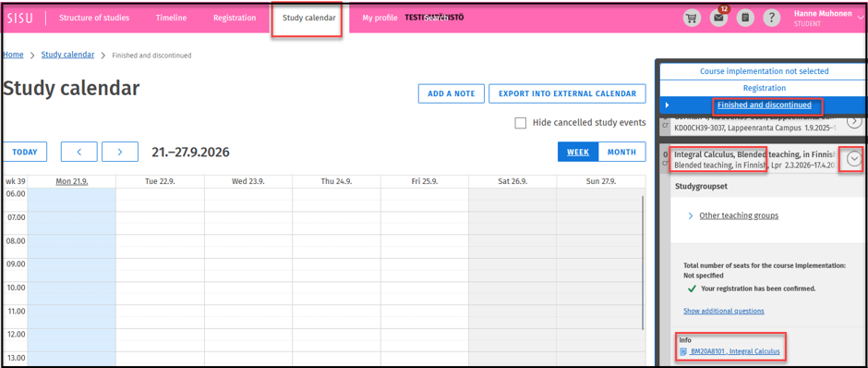This screenshot has width=868, height=368.
Task: Open the shopping cart icon
Action: tap(691, 18)
